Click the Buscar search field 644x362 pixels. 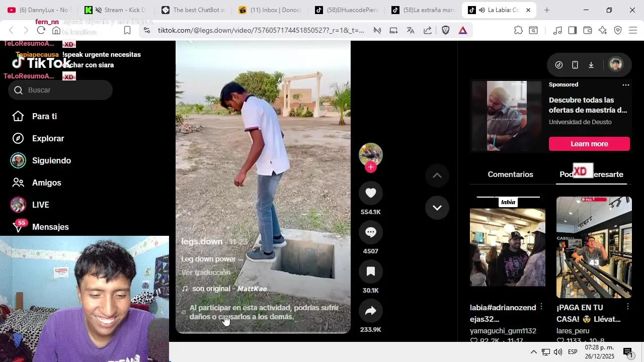point(60,90)
